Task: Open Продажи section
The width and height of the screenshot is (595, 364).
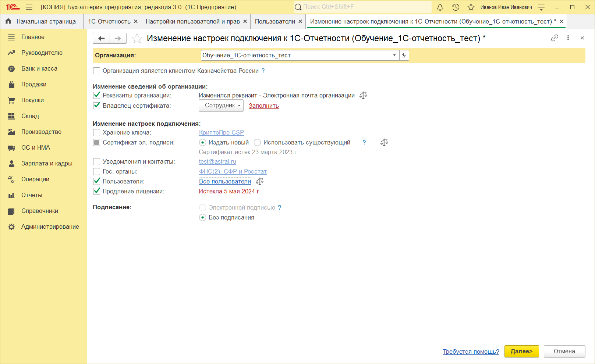Action: pos(43,85)
